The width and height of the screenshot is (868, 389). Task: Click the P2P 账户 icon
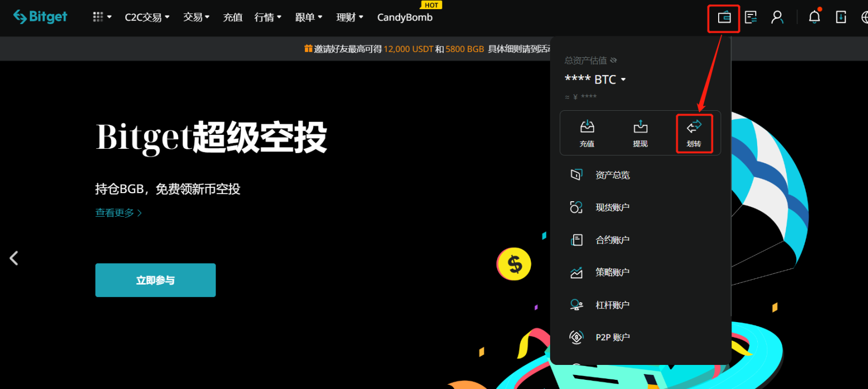point(576,337)
